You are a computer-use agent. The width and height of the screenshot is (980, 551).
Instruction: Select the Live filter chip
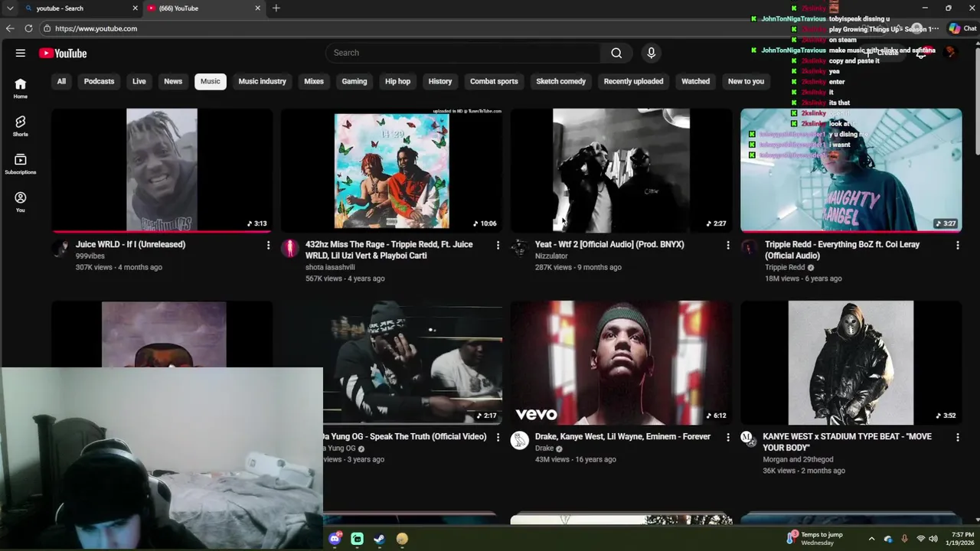coord(139,81)
